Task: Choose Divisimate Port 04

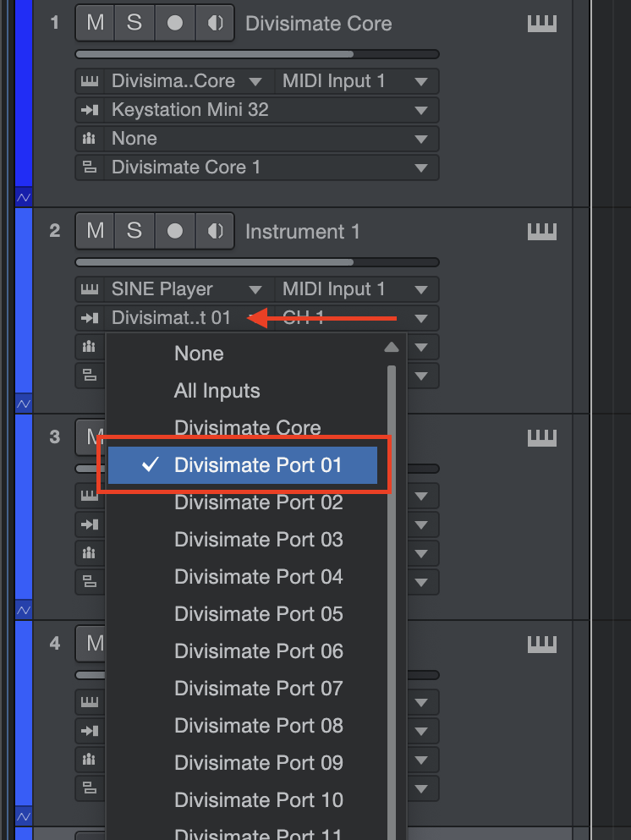Action: (243, 577)
